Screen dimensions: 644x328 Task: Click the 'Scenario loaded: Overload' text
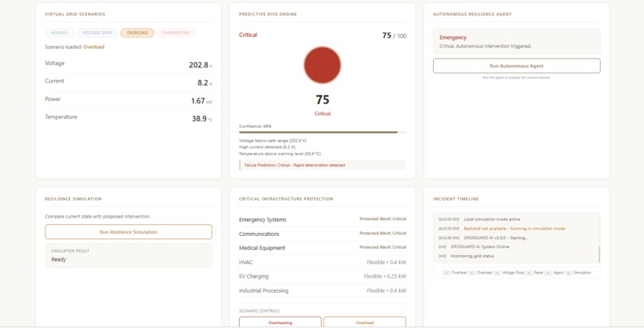75,47
